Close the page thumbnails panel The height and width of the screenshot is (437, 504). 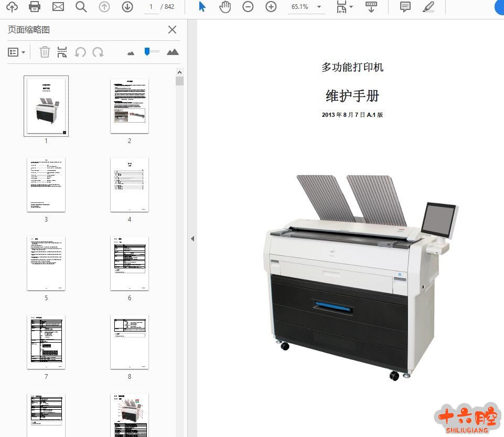(x=172, y=30)
